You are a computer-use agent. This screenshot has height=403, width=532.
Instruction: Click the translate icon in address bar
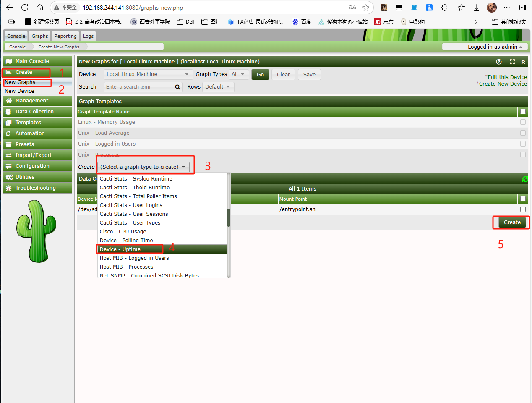[352, 8]
